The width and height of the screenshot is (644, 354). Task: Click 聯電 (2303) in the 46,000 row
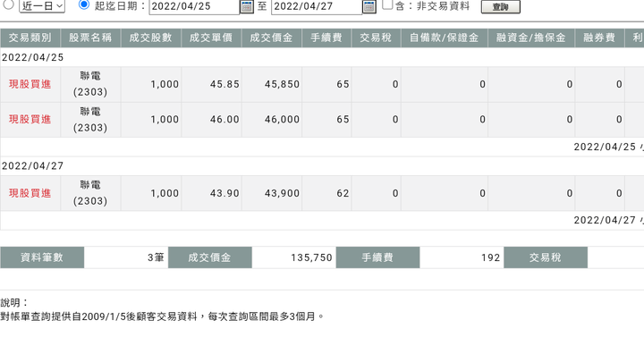90,120
